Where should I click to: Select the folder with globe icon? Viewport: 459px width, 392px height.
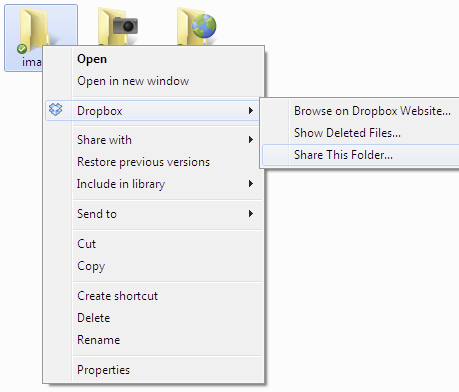(197, 27)
